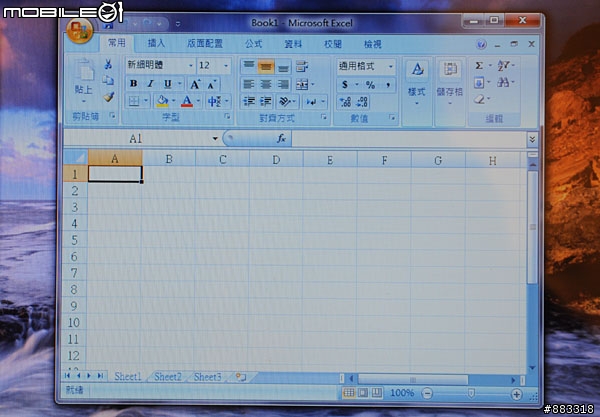Click the Insert Function fx icon
Image resolution: width=600 pixels, height=417 pixels.
coord(281,138)
